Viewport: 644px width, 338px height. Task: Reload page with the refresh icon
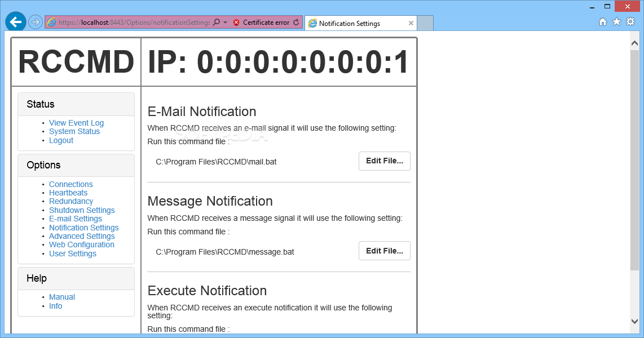296,22
